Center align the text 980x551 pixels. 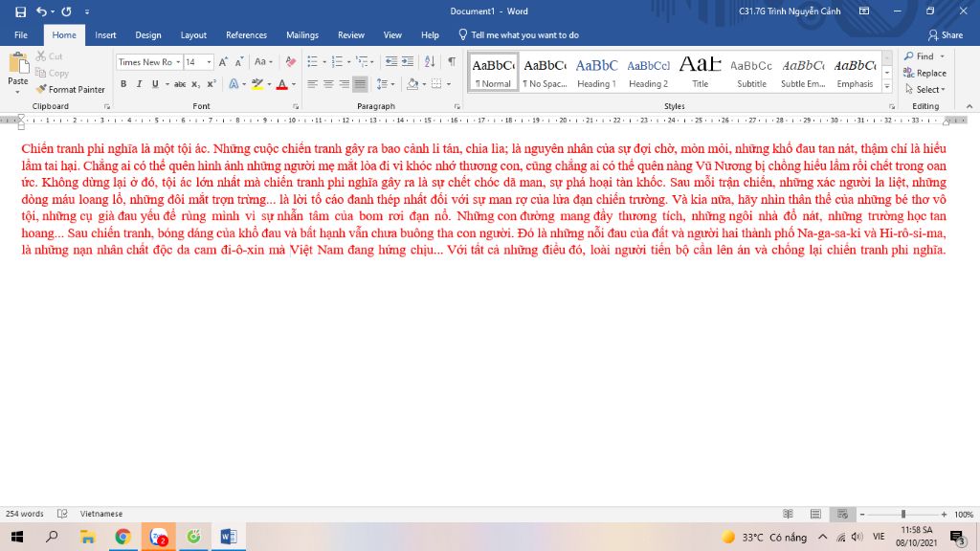pos(328,84)
